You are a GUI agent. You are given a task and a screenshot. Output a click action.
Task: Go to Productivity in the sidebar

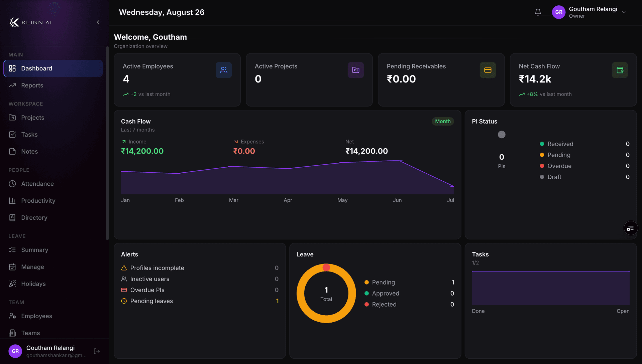53,201
